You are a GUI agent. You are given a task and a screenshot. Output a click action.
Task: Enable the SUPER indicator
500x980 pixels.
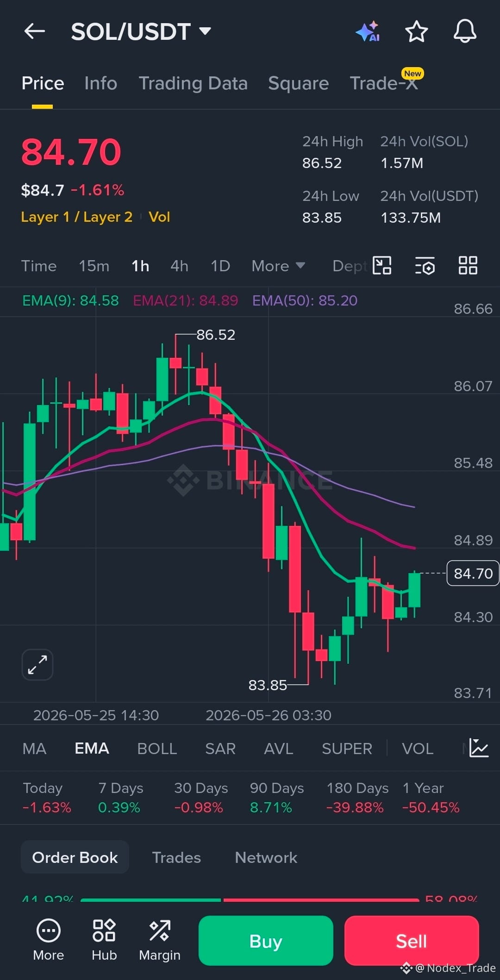pos(347,749)
